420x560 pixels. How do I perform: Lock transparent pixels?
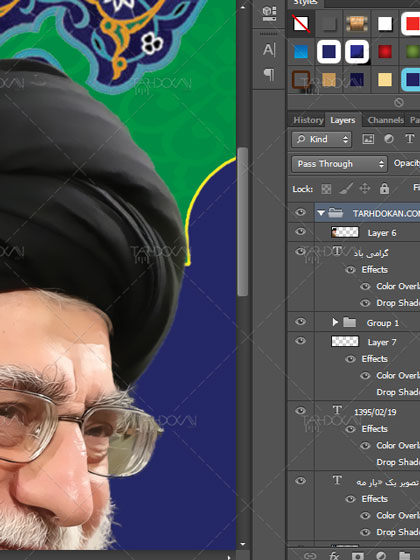click(326, 189)
